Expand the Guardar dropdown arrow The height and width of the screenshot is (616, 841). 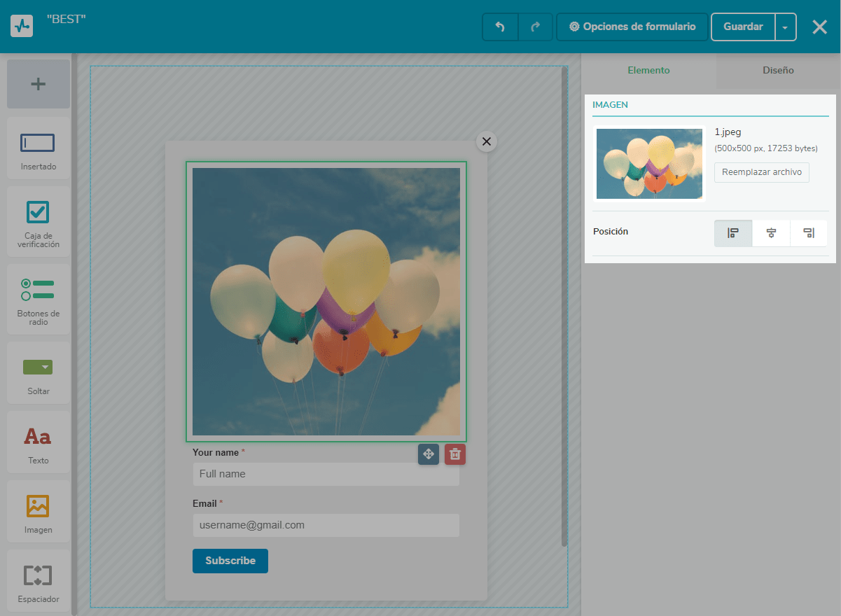click(785, 27)
